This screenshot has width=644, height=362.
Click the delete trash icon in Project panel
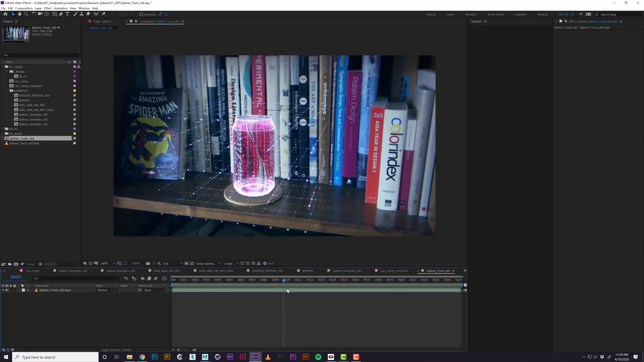tap(41, 264)
